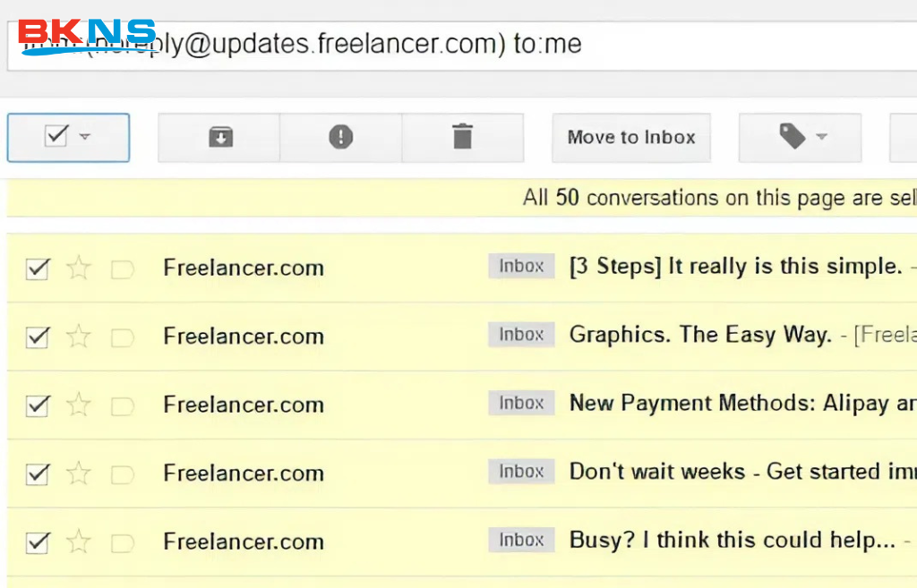Deselect the 'Busy? I think this could help' email

[x=37, y=541]
